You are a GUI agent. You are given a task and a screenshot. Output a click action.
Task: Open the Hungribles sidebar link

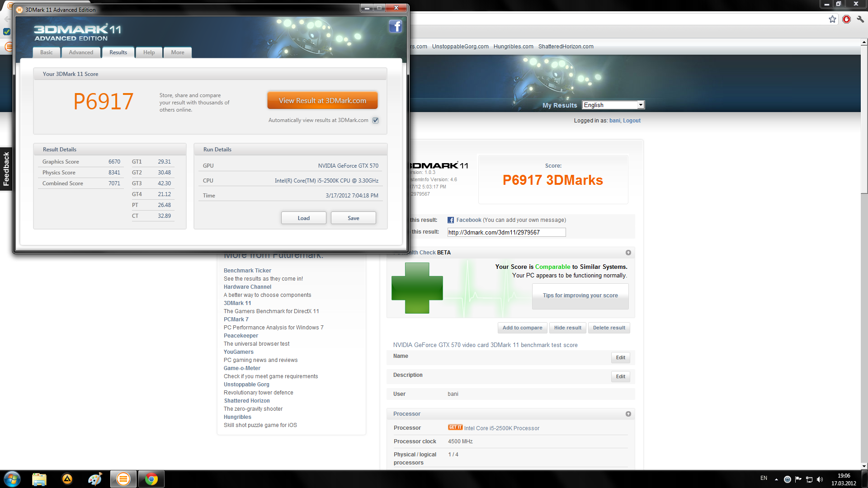(237, 417)
